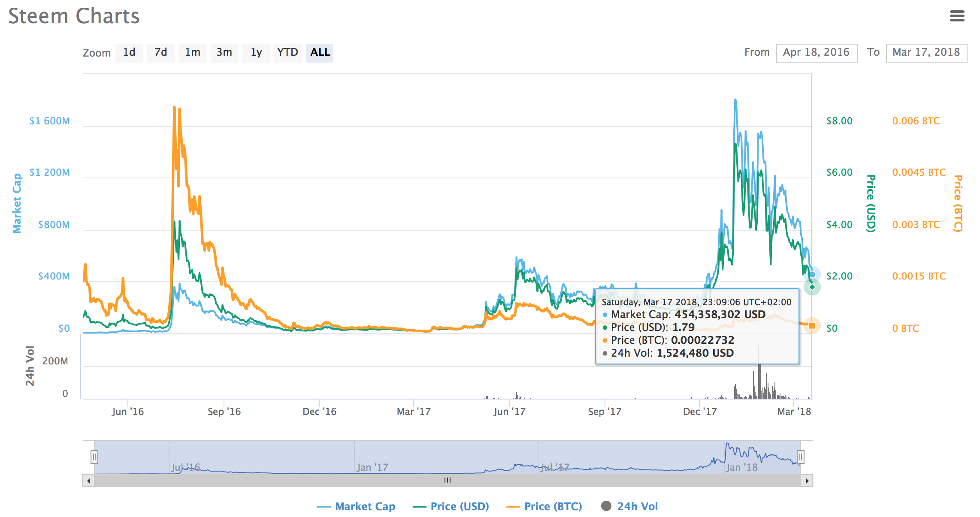The height and width of the screenshot is (517, 980).
Task: Click the Mar '18 date label
Action: 794,412
